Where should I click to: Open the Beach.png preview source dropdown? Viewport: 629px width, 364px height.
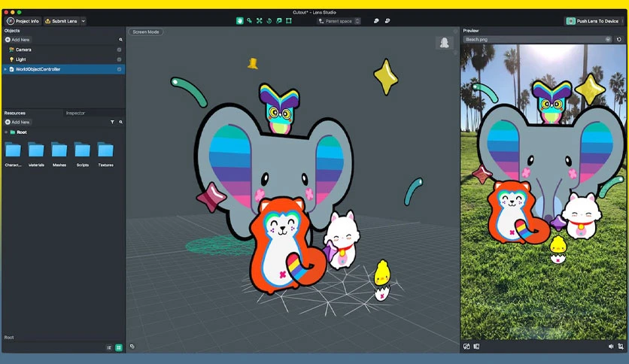tap(537, 39)
